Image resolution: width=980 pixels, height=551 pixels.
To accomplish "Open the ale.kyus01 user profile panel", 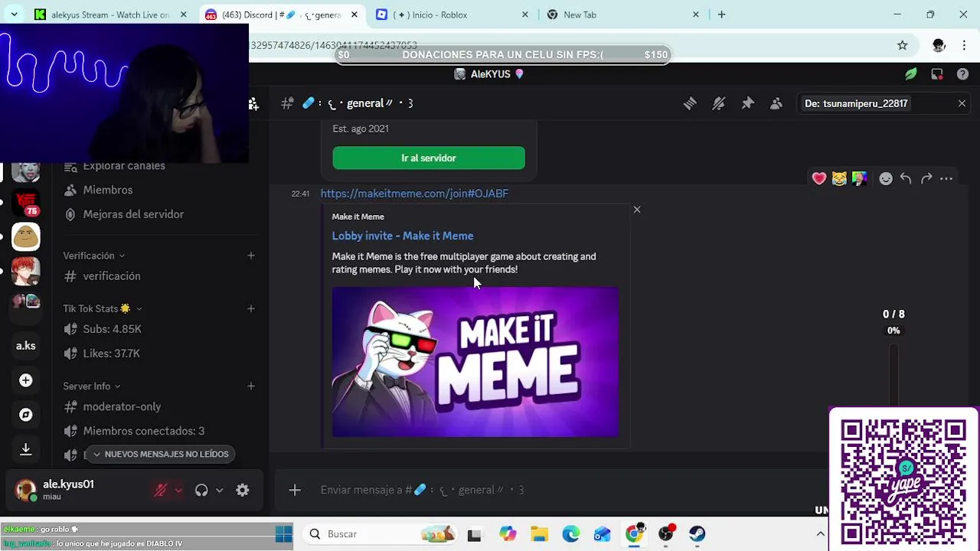I will pyautogui.click(x=55, y=490).
